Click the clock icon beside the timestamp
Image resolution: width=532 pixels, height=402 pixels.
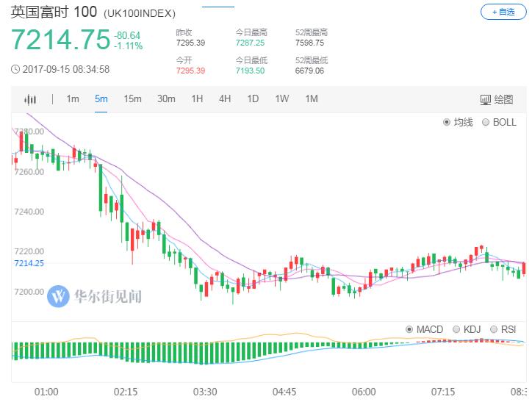coord(15,70)
